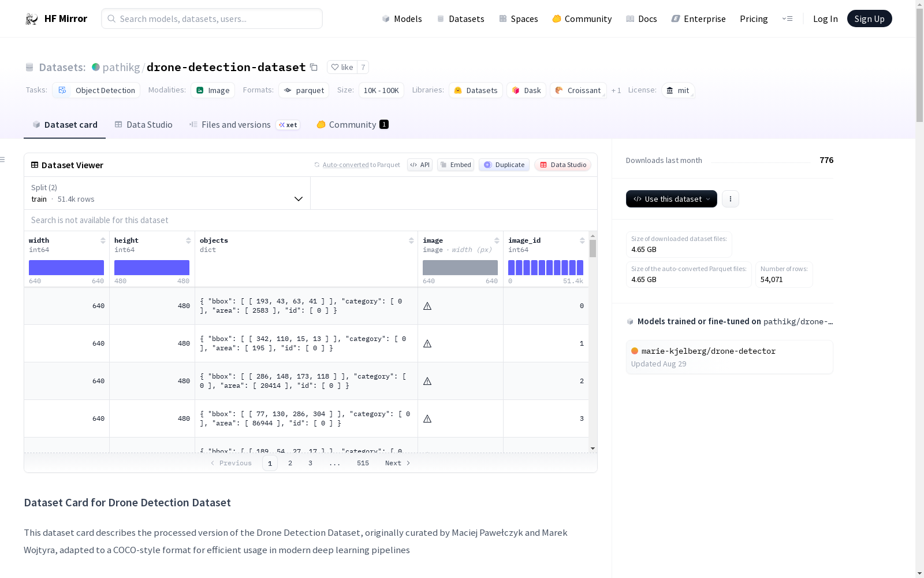Click the image warning icon in row 1
This screenshot has height=578, width=924.
tap(427, 343)
